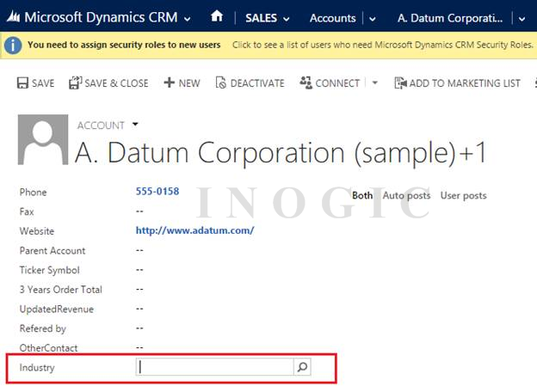Open http://www.adatum.com/ website link
537x392 pixels.
(x=194, y=230)
